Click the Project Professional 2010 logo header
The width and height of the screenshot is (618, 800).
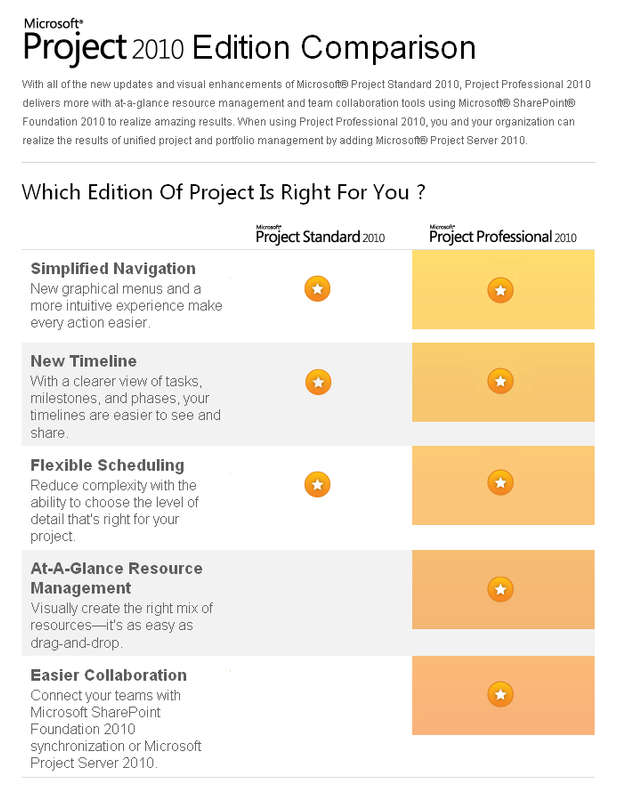pyautogui.click(x=503, y=235)
